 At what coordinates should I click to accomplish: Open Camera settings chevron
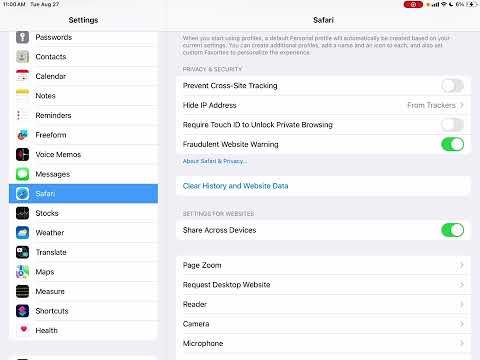click(462, 324)
